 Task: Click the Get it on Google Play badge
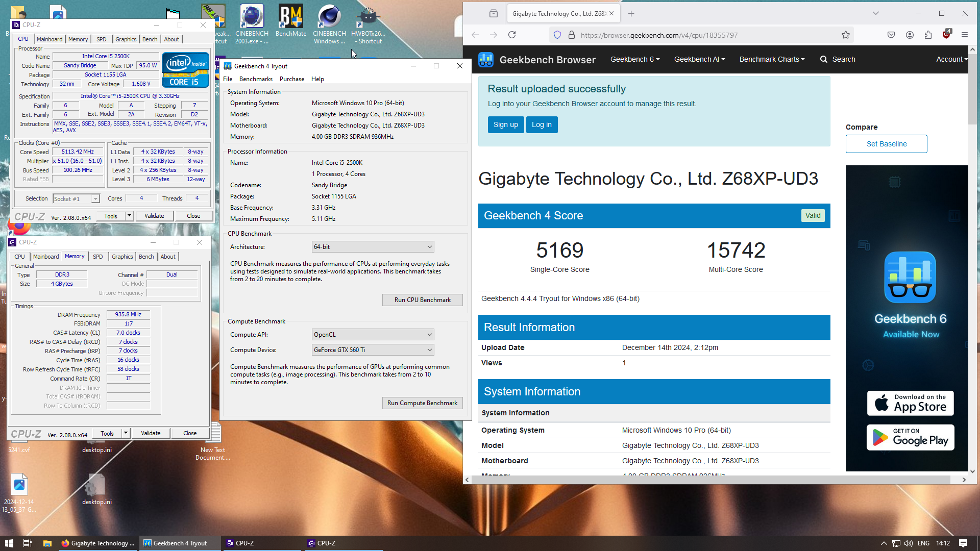coord(910,437)
